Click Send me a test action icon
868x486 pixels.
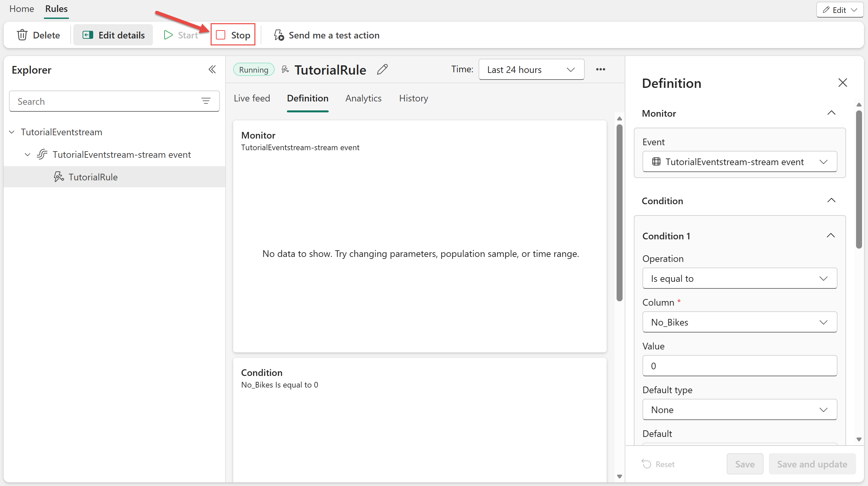tap(279, 35)
